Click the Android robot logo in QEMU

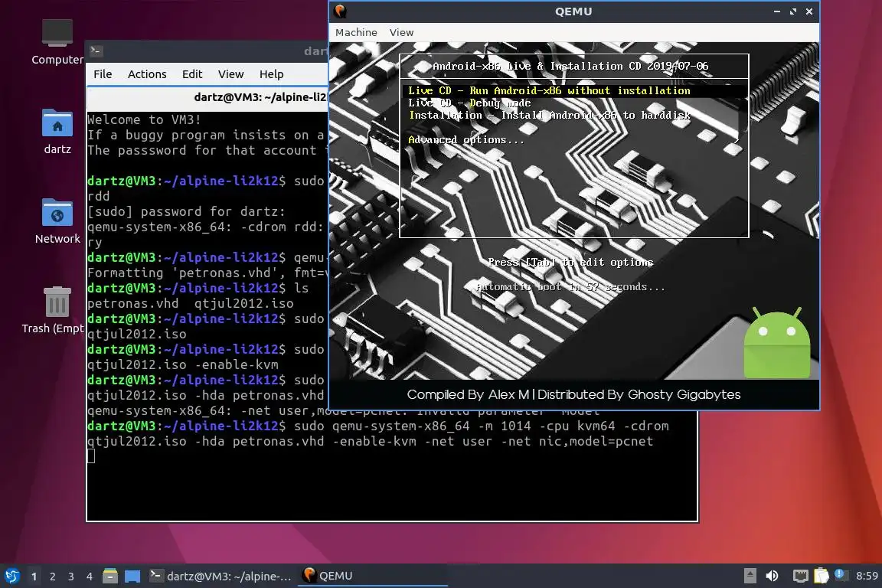coord(777,342)
